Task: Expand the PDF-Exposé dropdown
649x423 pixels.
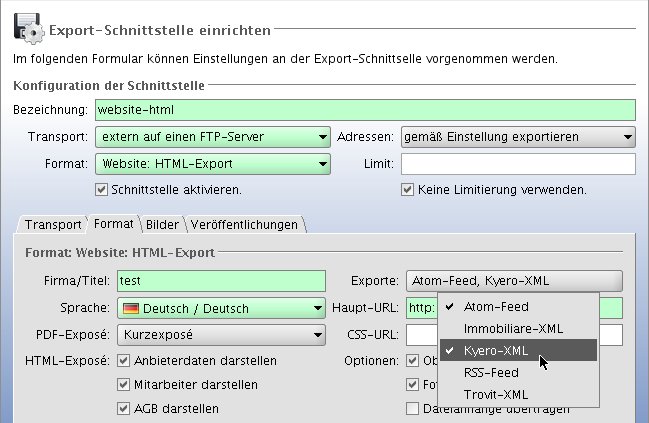Action: tap(222, 334)
